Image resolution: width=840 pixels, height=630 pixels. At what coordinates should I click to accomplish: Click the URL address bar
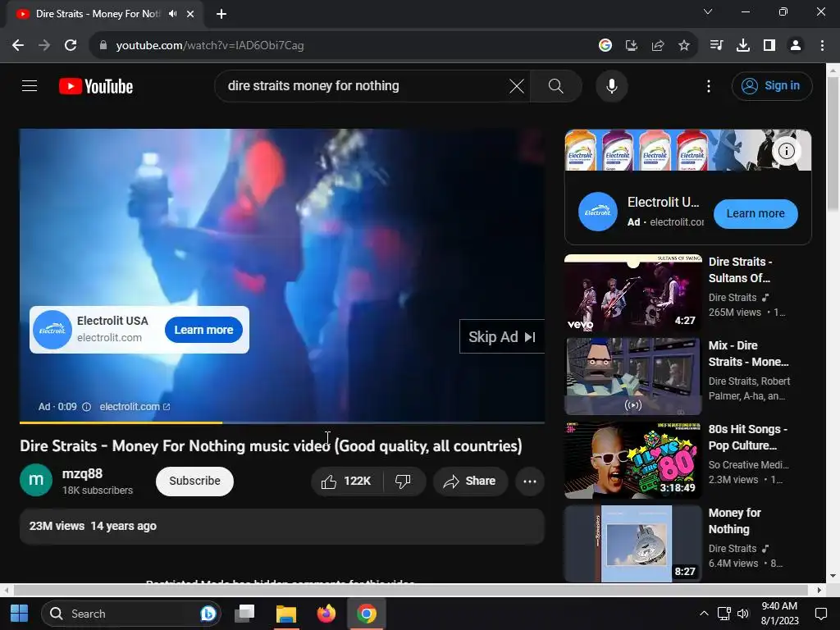(343, 46)
